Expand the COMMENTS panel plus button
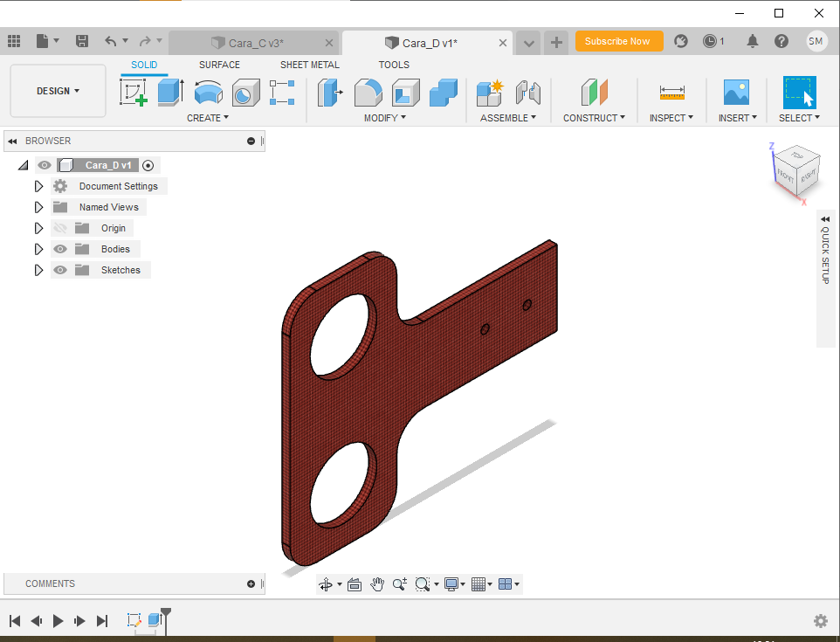The image size is (840, 642). tap(251, 584)
